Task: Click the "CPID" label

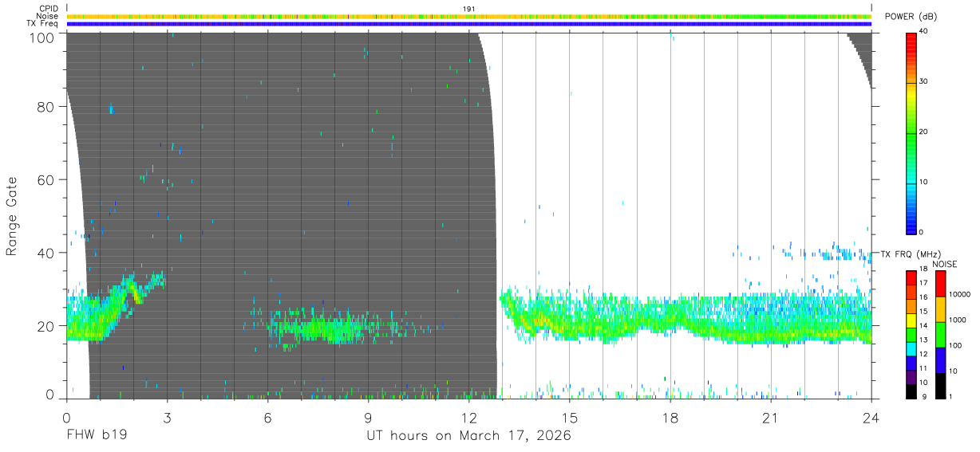Action: coord(49,9)
